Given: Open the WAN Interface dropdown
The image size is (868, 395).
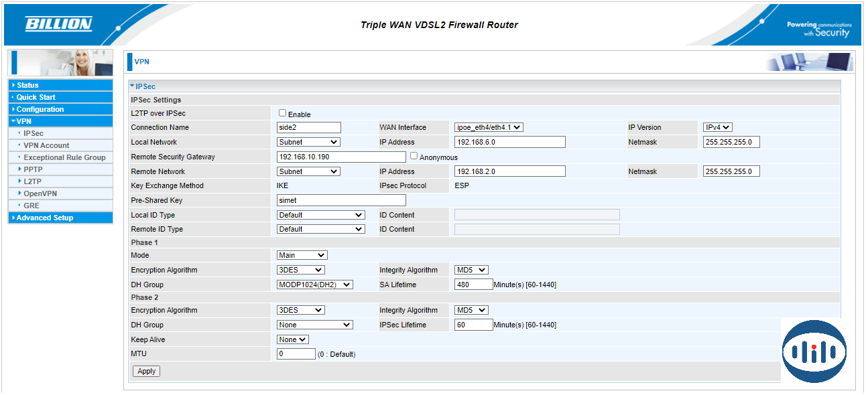Looking at the screenshot, I should click(489, 127).
